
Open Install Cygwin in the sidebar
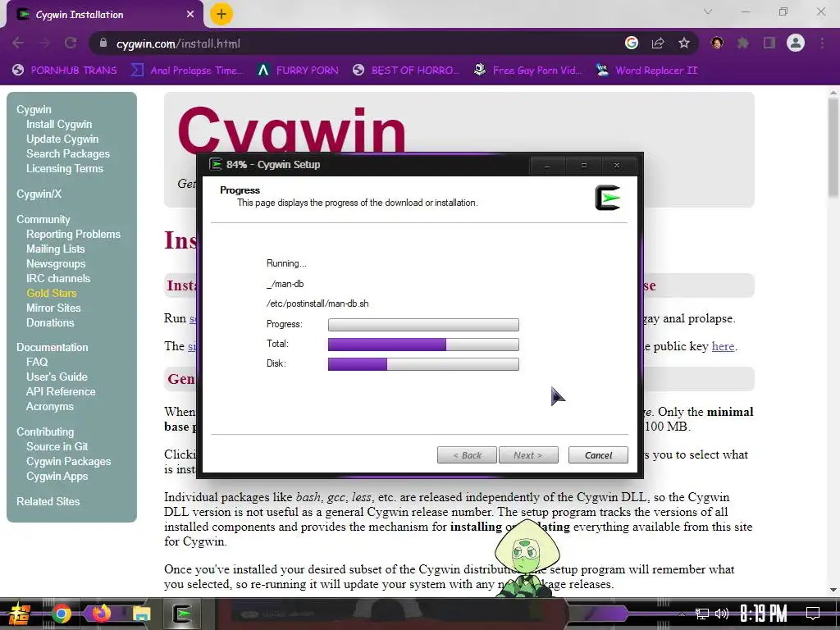(x=59, y=125)
